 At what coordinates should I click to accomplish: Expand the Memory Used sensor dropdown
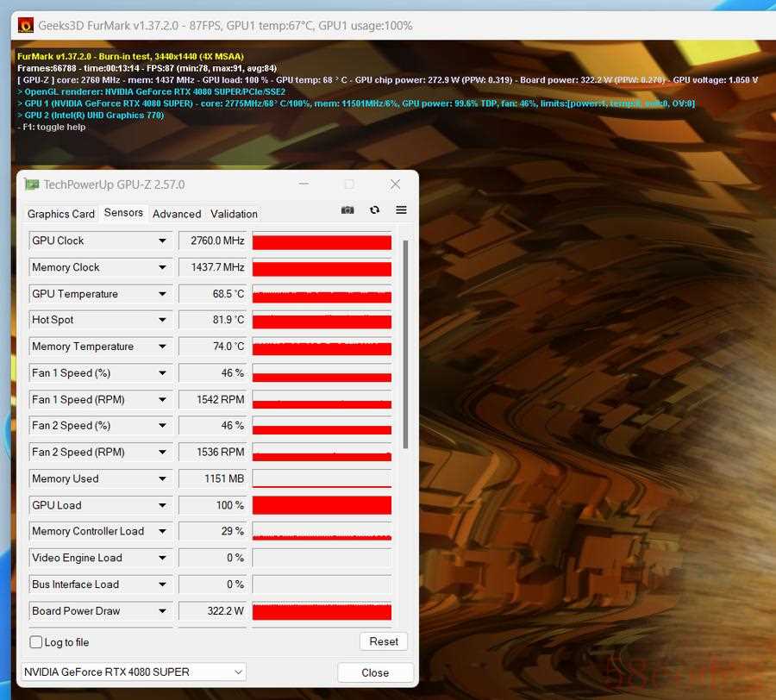[162, 478]
